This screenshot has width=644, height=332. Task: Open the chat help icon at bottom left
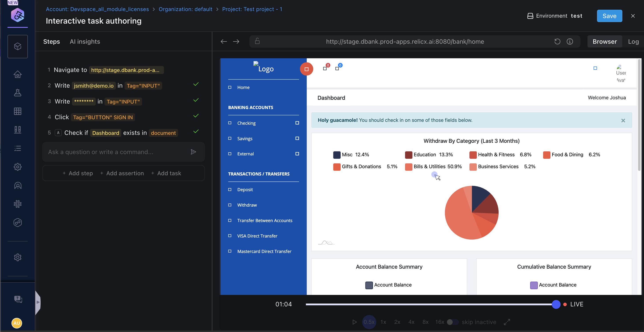(18, 299)
